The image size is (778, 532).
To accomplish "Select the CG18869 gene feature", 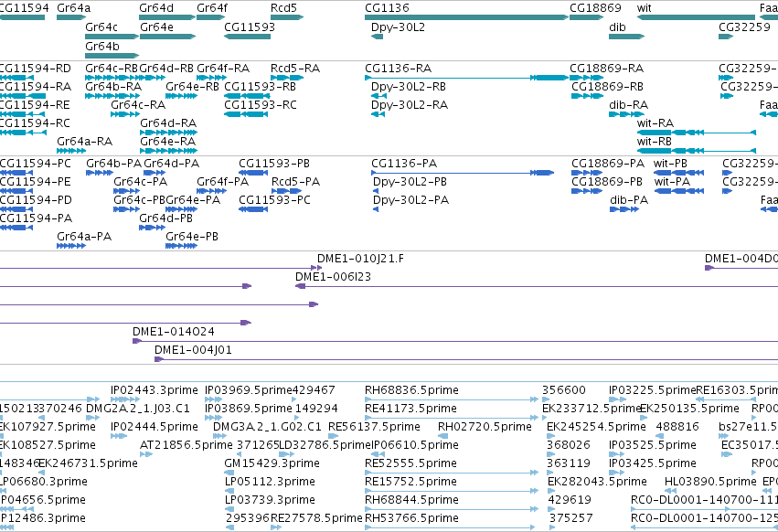I will pos(587,17).
